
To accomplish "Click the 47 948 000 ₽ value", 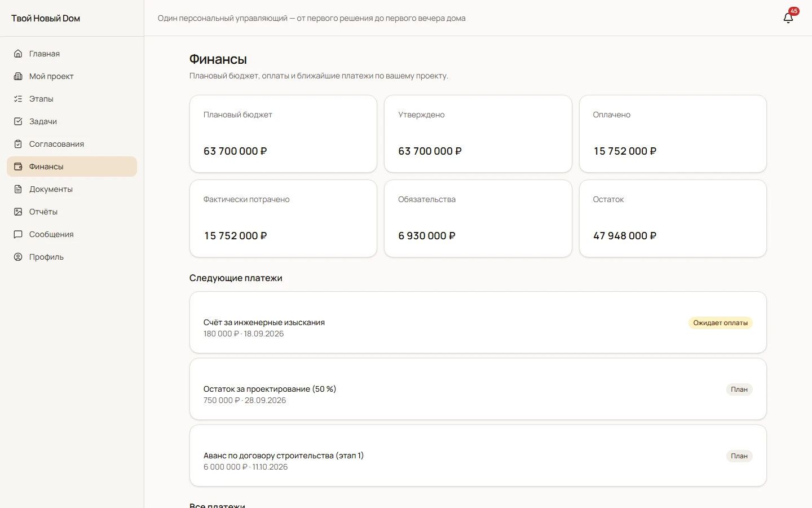I will click(x=625, y=236).
